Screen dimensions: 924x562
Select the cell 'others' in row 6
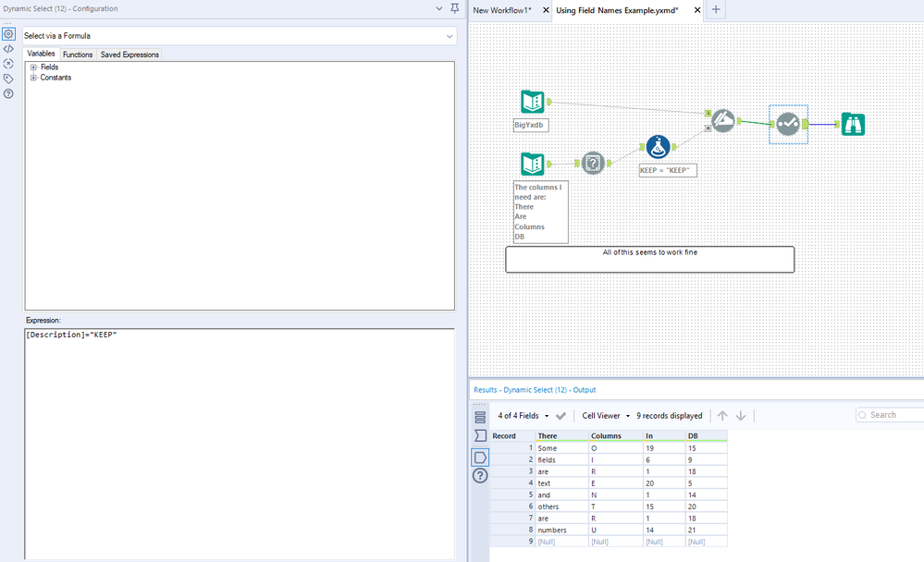[562, 507]
